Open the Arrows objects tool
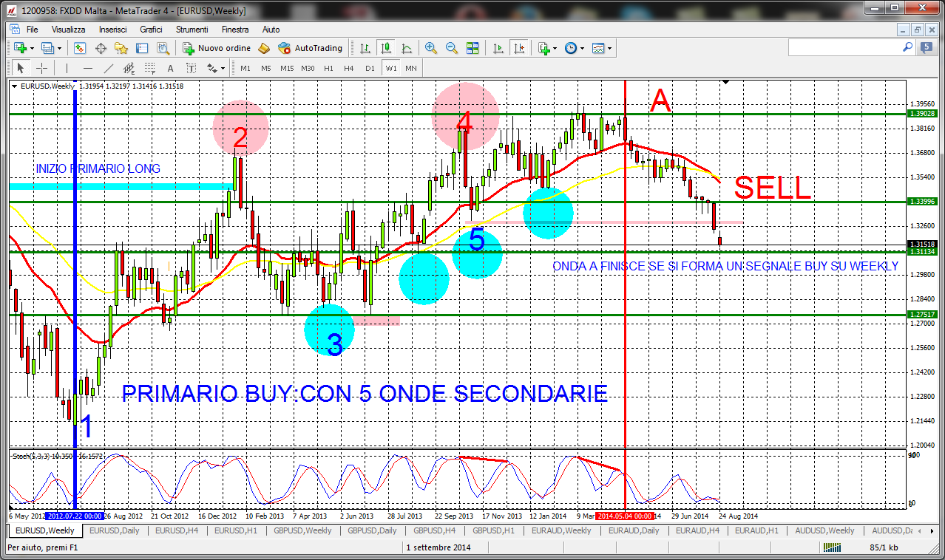 click(211, 68)
